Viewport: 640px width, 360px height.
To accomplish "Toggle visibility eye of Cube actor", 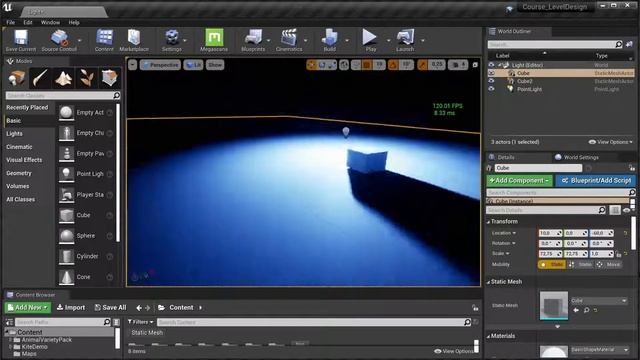I will click(491, 73).
